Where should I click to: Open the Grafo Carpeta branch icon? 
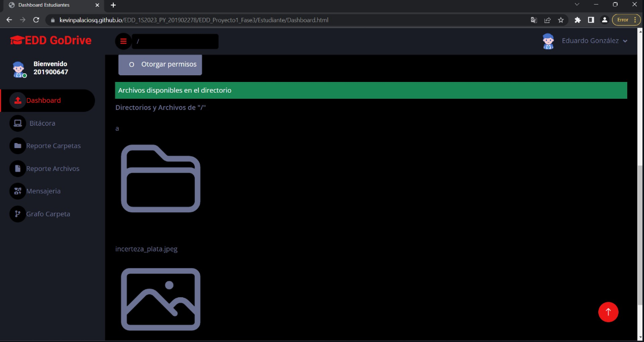(18, 214)
